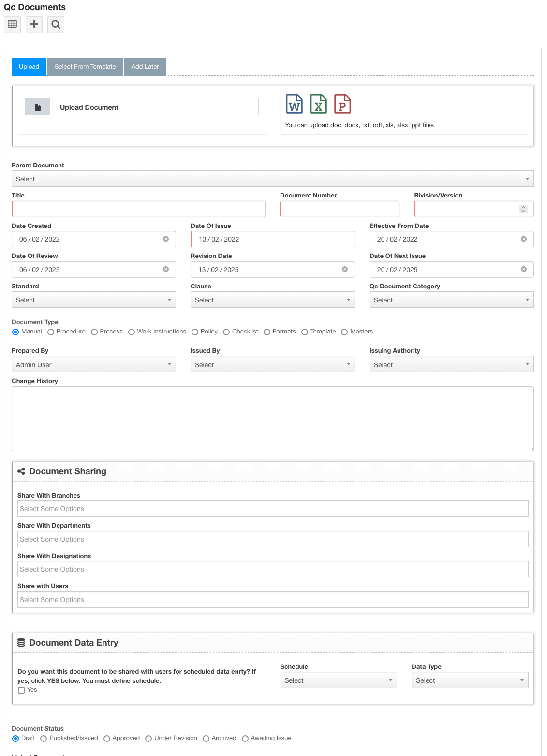Click the Excel file type icon
This screenshot has width=547, height=756.
318,104
